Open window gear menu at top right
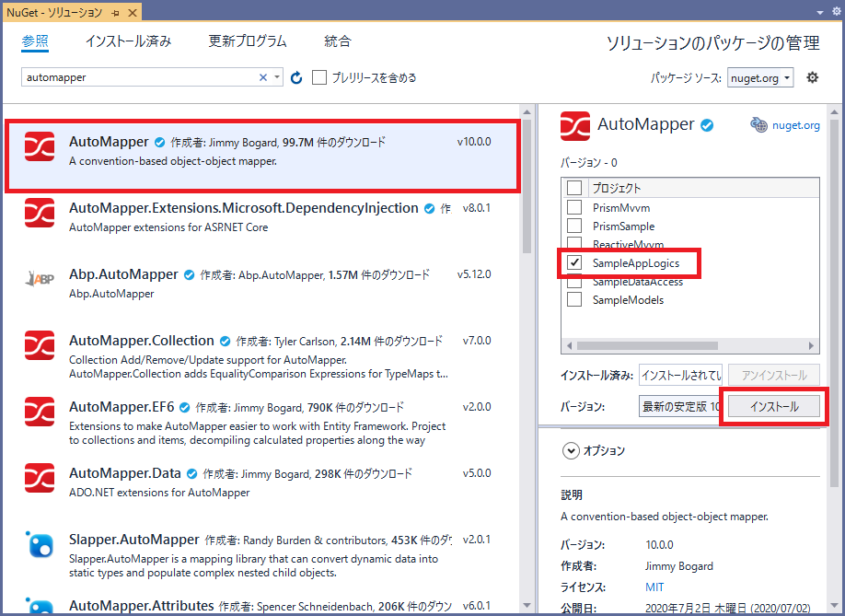The image size is (845, 616). tap(837, 11)
